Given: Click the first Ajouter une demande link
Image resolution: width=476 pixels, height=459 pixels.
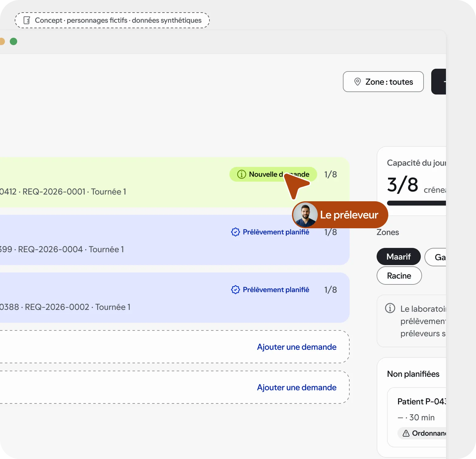Looking at the screenshot, I should 297,347.
